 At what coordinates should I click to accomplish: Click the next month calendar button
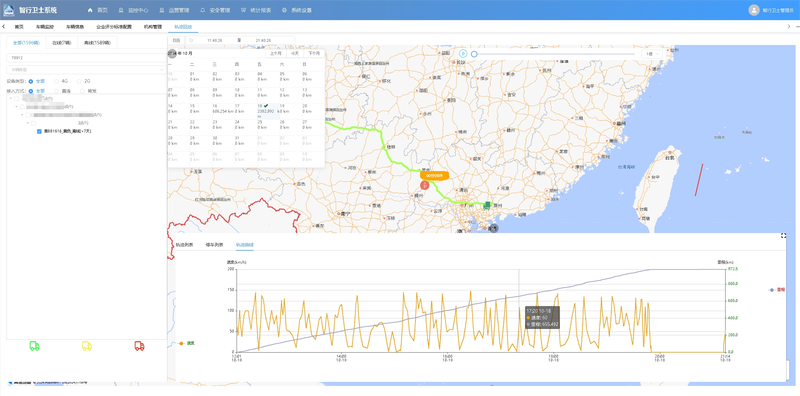click(x=313, y=53)
